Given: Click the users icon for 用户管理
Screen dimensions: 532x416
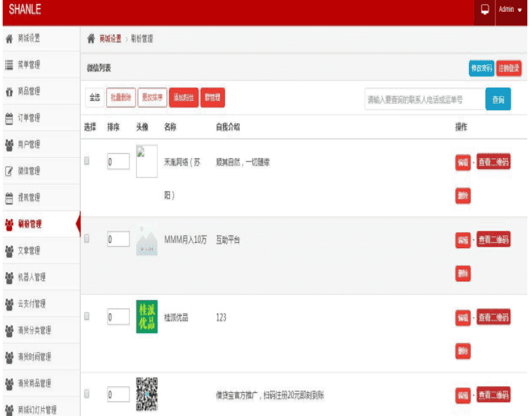Looking at the screenshot, I should [x=9, y=145].
